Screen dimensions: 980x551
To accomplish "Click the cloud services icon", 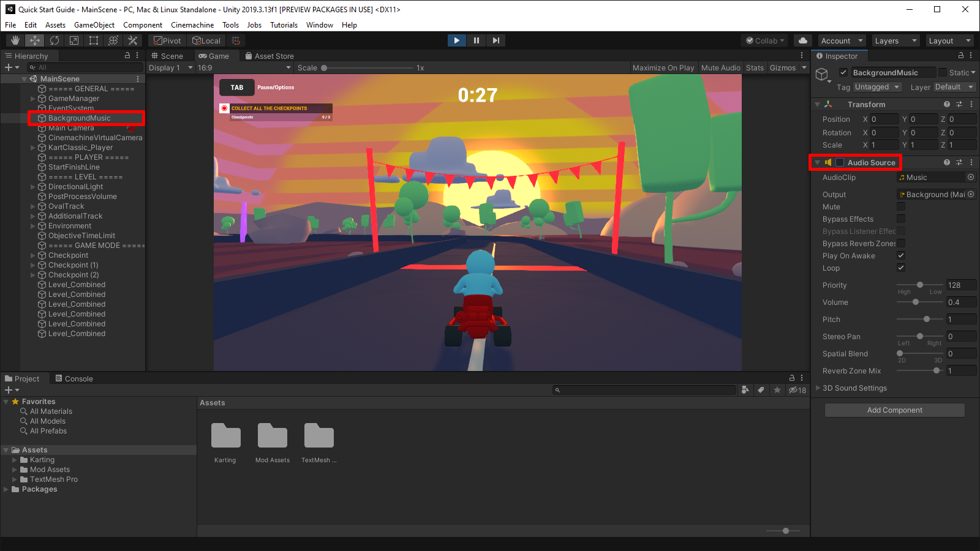I will 803,40.
